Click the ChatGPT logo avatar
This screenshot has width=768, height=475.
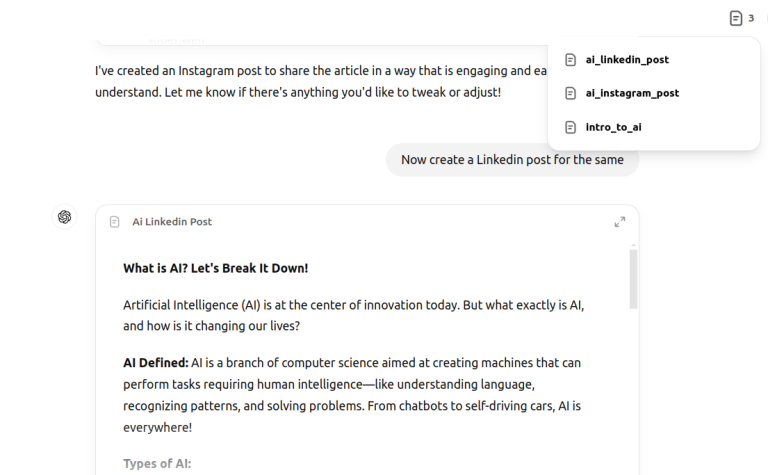[x=65, y=217]
